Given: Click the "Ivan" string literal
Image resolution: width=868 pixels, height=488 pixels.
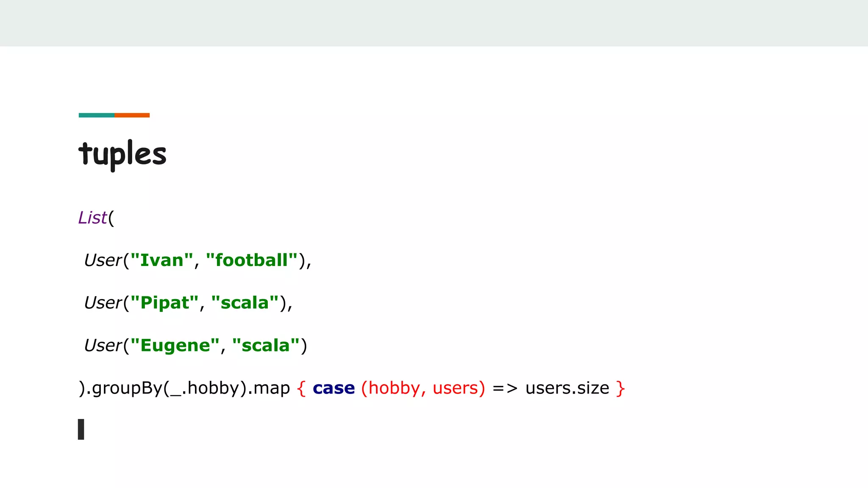Looking at the screenshot, I should (x=161, y=260).
